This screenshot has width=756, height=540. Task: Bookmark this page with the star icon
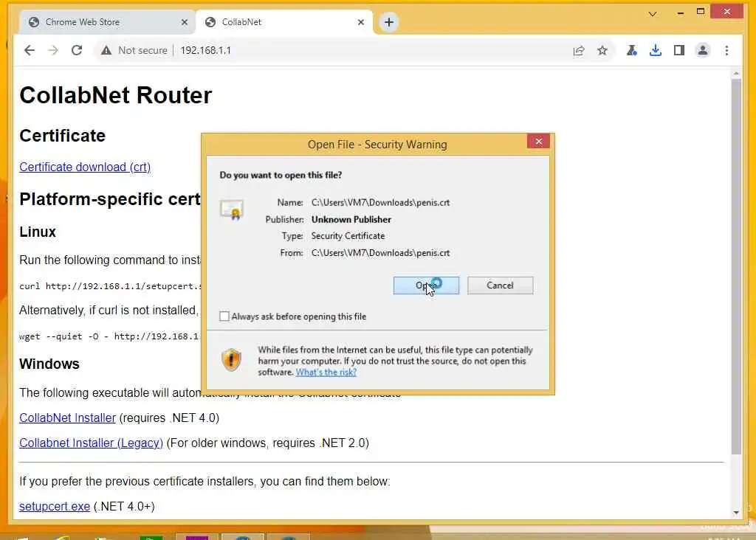pos(602,50)
